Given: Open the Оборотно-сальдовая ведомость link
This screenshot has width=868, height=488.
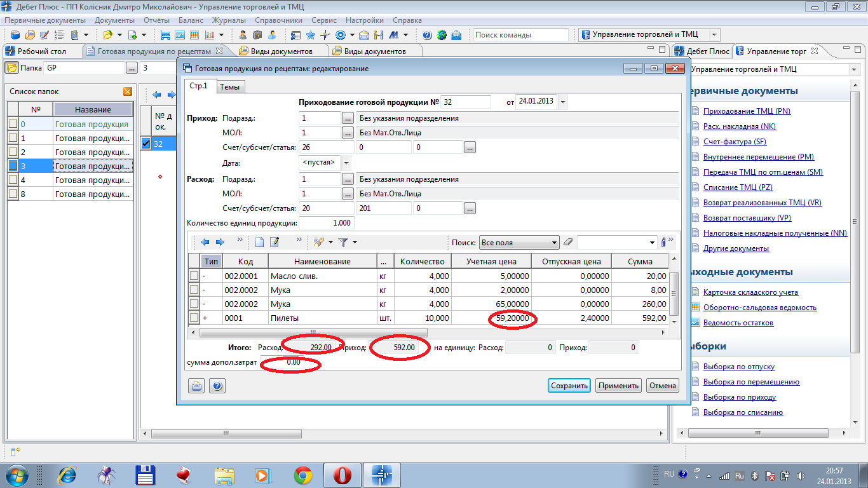Looking at the screenshot, I should [760, 308].
